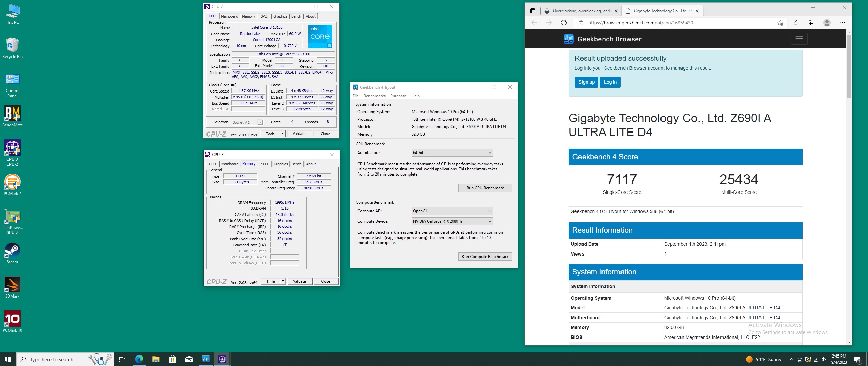868x366 pixels.
Task: Click Run Compute Benchmark button
Action: click(x=485, y=257)
